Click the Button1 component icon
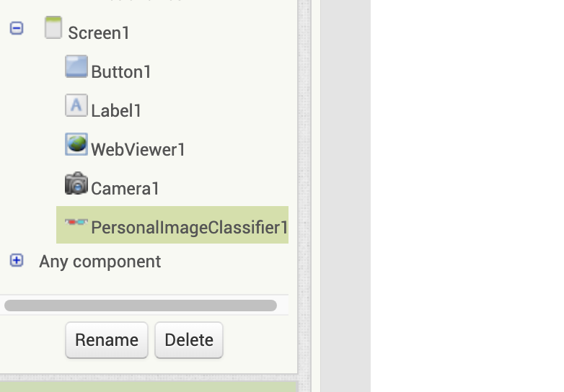The width and height of the screenshot is (564, 392). 76,66
